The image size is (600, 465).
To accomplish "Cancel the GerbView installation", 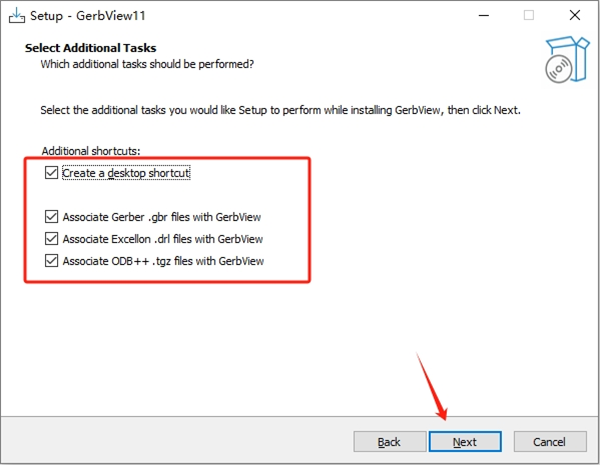I will coord(549,441).
